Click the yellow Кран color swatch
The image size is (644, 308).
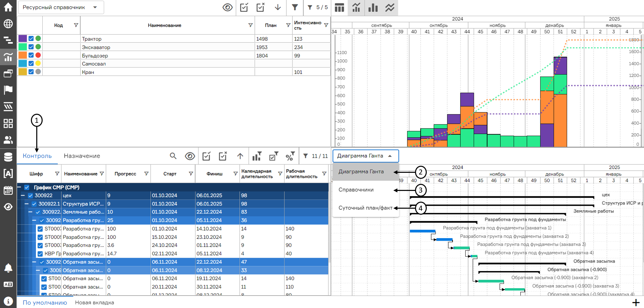(22, 71)
